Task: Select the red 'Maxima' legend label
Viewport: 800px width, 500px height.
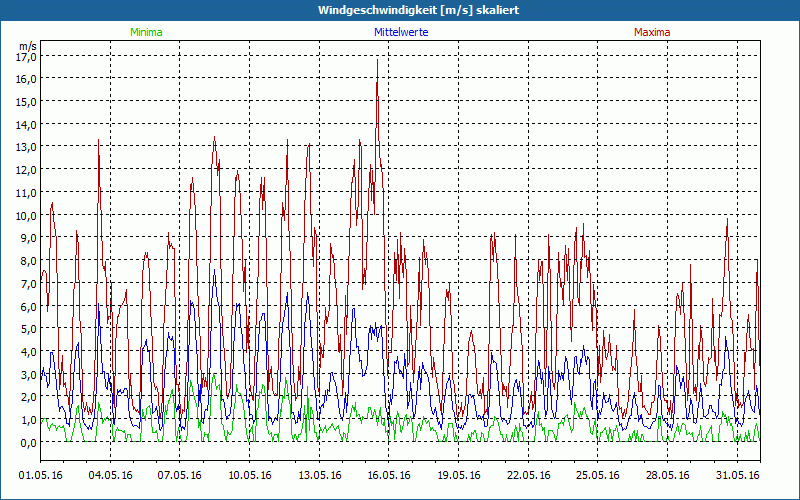Action: tap(652, 32)
